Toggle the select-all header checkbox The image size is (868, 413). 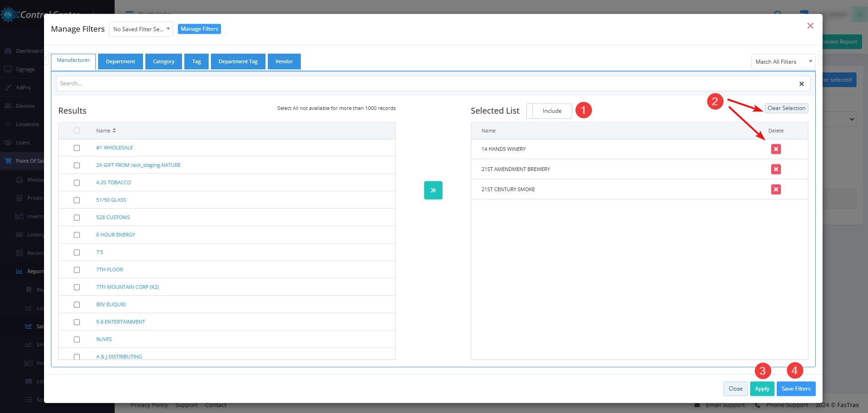coord(77,131)
